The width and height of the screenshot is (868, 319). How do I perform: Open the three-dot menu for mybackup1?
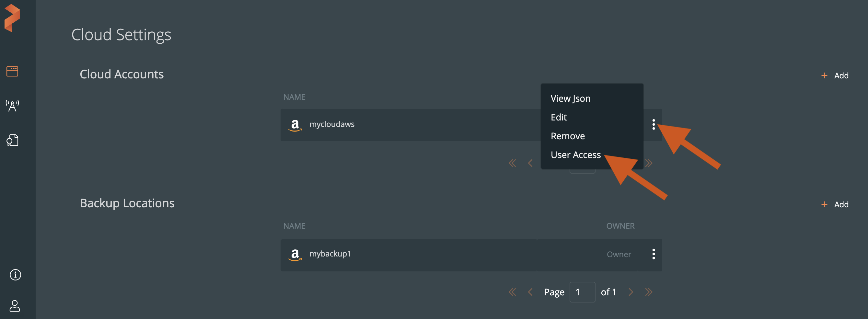coord(654,254)
